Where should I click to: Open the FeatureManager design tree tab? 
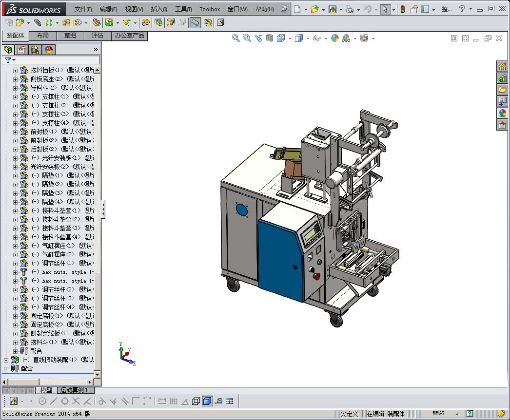tap(8, 49)
